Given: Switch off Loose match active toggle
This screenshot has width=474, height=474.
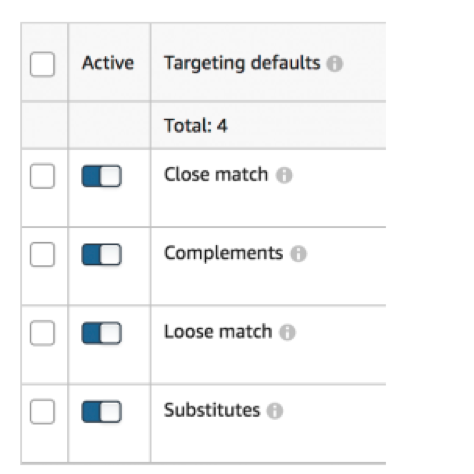Looking at the screenshot, I should click(102, 333).
